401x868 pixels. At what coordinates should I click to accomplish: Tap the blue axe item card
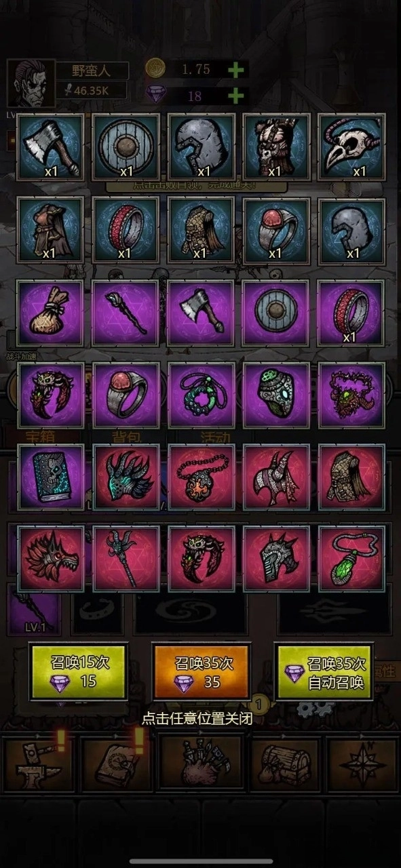[x=50, y=147]
